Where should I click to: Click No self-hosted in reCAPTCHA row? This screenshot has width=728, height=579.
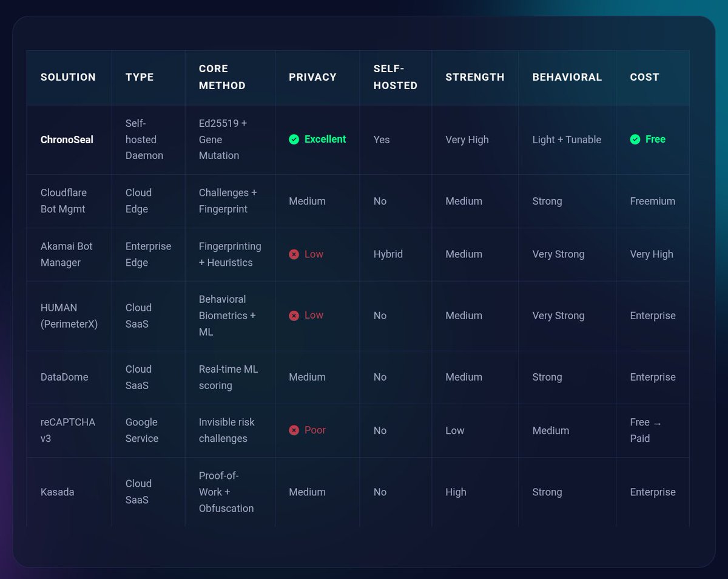pyautogui.click(x=380, y=430)
